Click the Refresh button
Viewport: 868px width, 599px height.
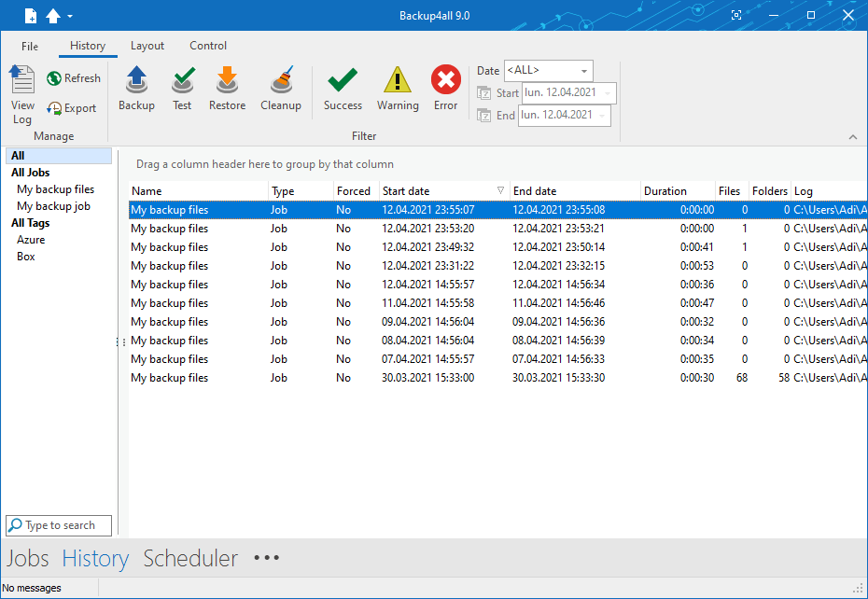[74, 78]
